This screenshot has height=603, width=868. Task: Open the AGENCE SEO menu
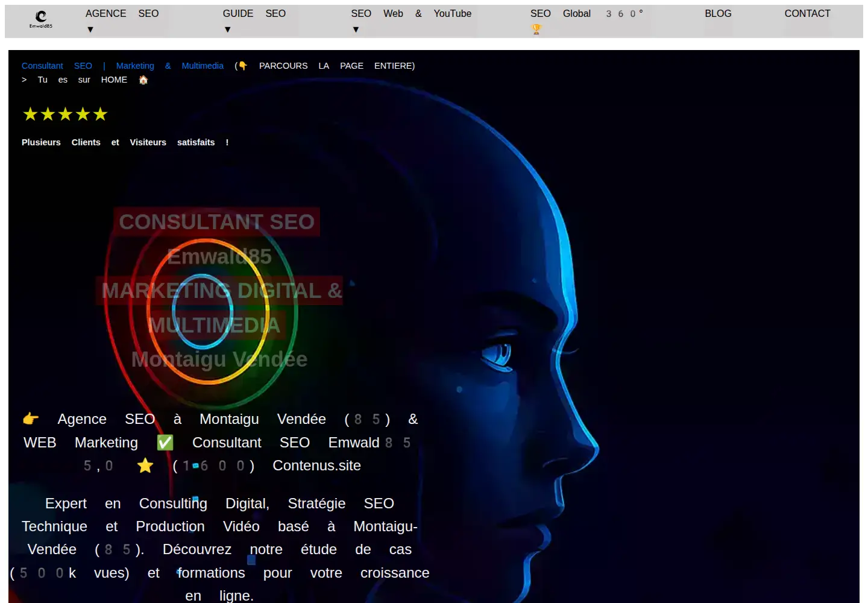[122, 13]
